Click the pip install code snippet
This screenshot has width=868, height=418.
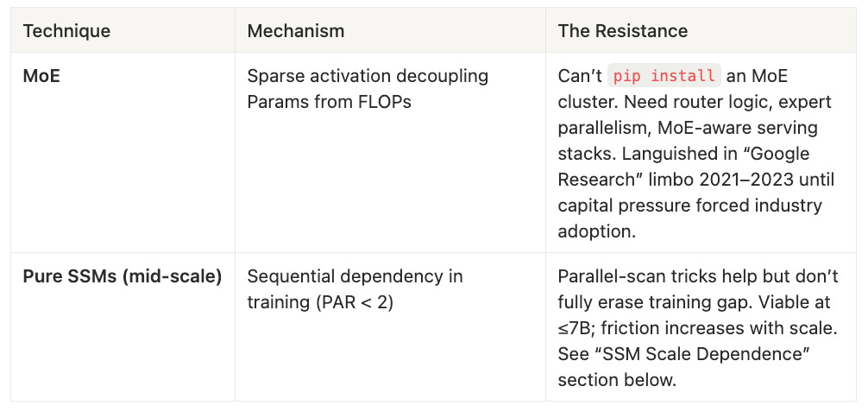[x=663, y=76]
